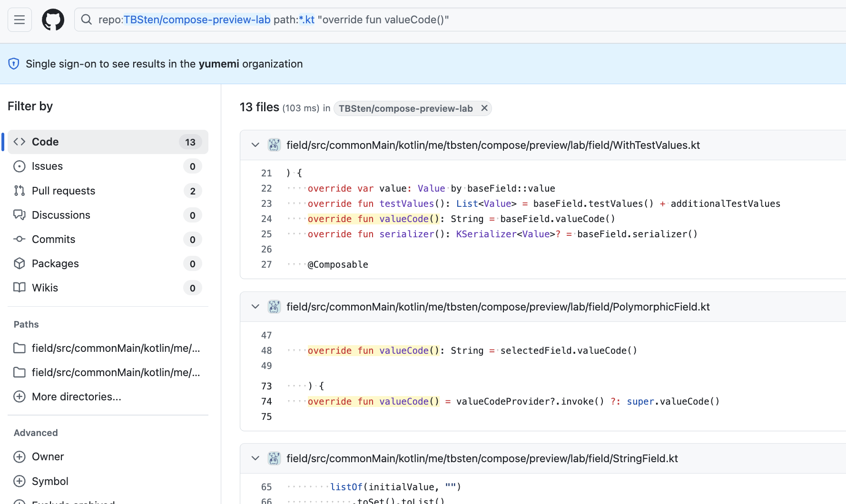
Task: Click the search magnifier icon
Action: pos(86,19)
